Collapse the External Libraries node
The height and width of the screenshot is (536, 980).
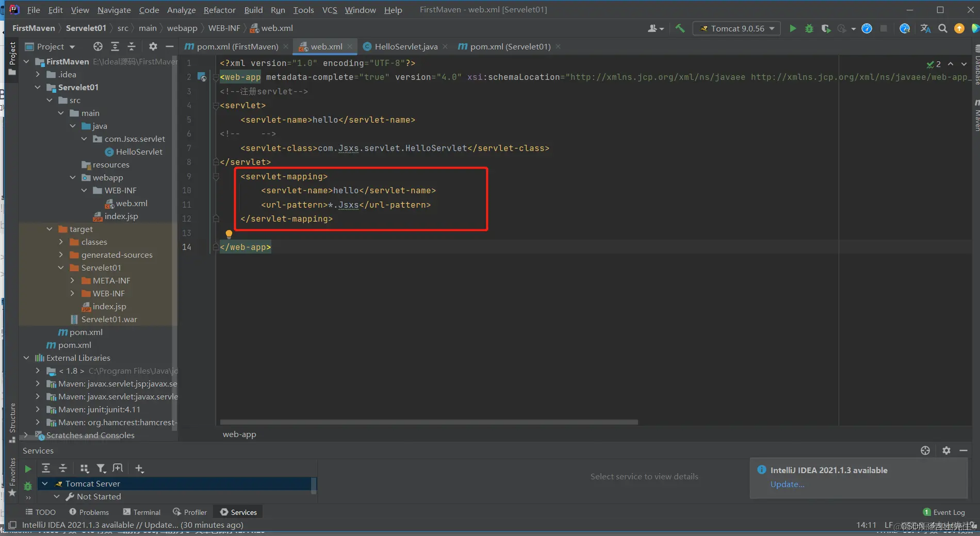pos(26,358)
